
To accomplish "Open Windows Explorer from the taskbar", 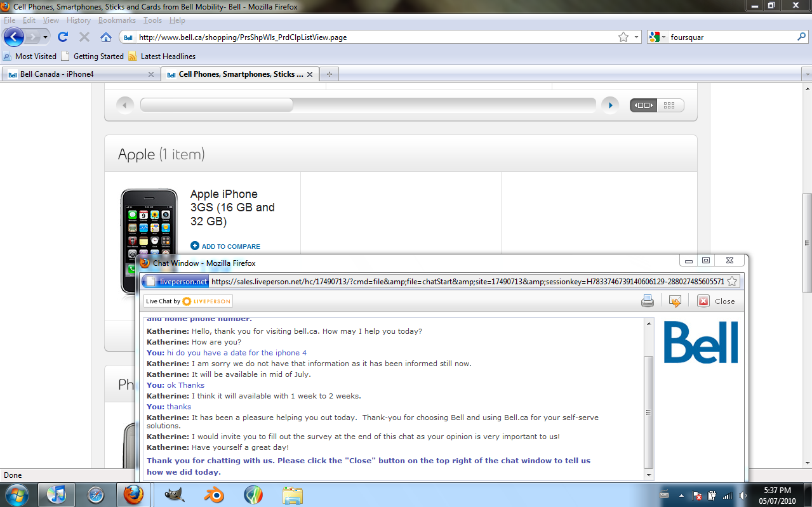I will [292, 494].
